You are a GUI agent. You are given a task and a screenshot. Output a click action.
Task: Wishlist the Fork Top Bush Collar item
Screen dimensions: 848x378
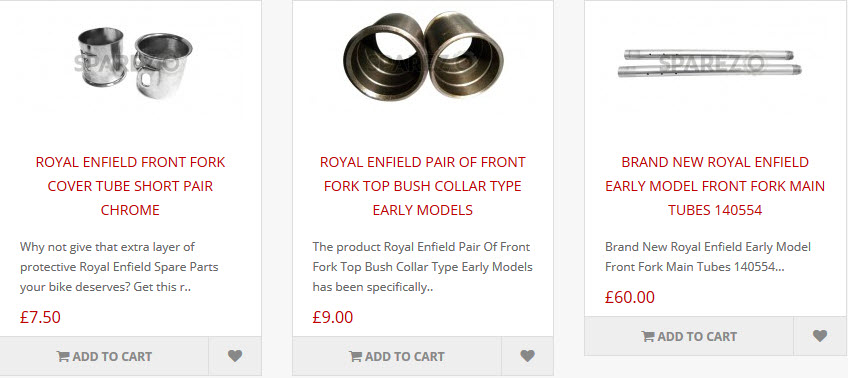(x=527, y=356)
